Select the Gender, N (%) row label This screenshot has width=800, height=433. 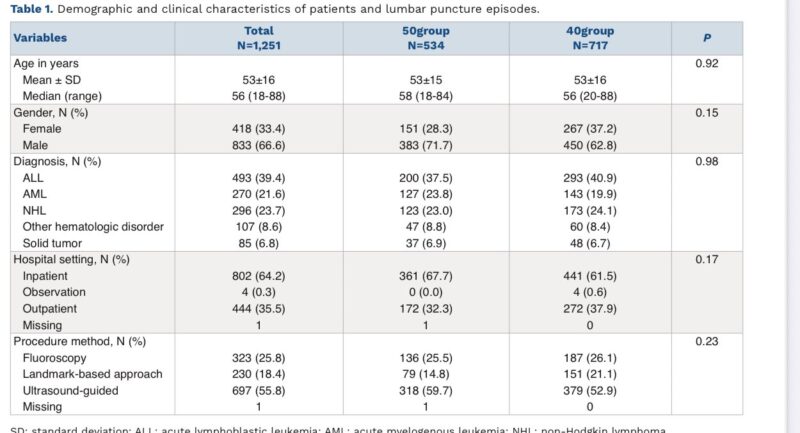51,112
